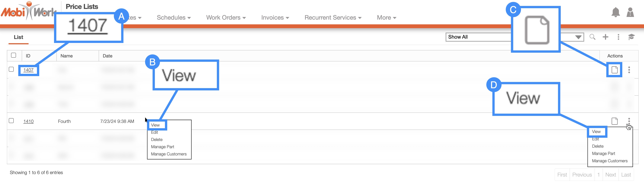Switch to the List tab
The image size is (644, 191).
(18, 37)
